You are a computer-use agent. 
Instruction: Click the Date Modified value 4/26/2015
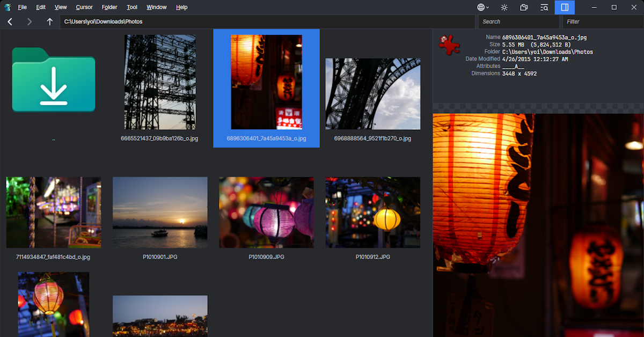pyautogui.click(x=535, y=59)
